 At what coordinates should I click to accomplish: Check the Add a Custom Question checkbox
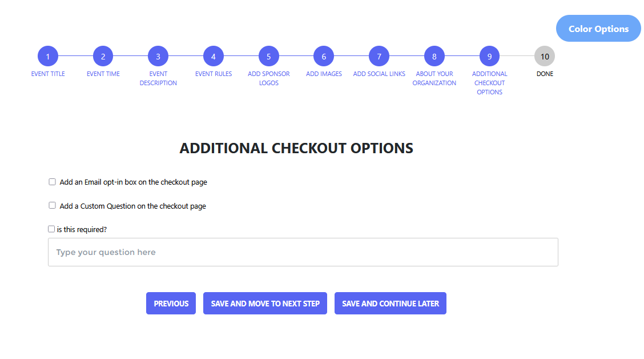pyautogui.click(x=53, y=205)
